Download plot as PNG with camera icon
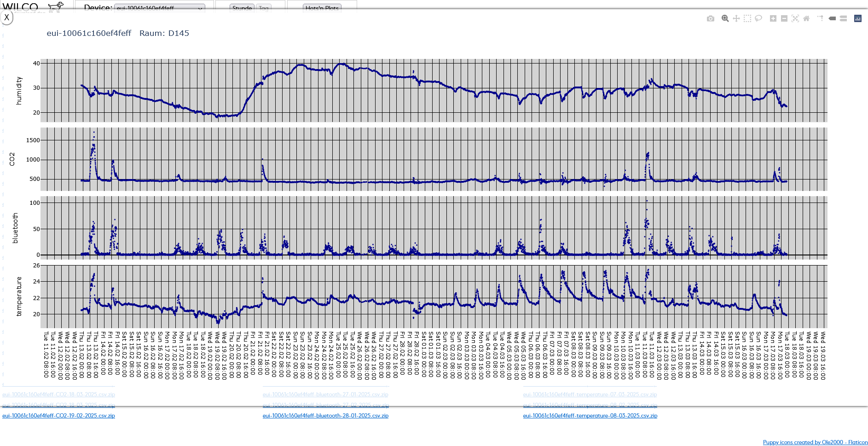Image resolution: width=868 pixels, height=446 pixels. pos(711,18)
